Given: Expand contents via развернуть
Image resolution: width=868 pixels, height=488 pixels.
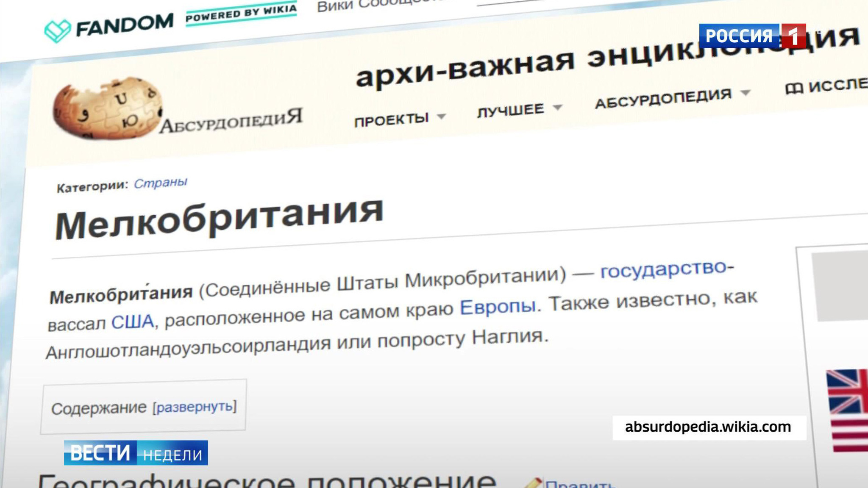Looking at the screenshot, I should point(195,407).
